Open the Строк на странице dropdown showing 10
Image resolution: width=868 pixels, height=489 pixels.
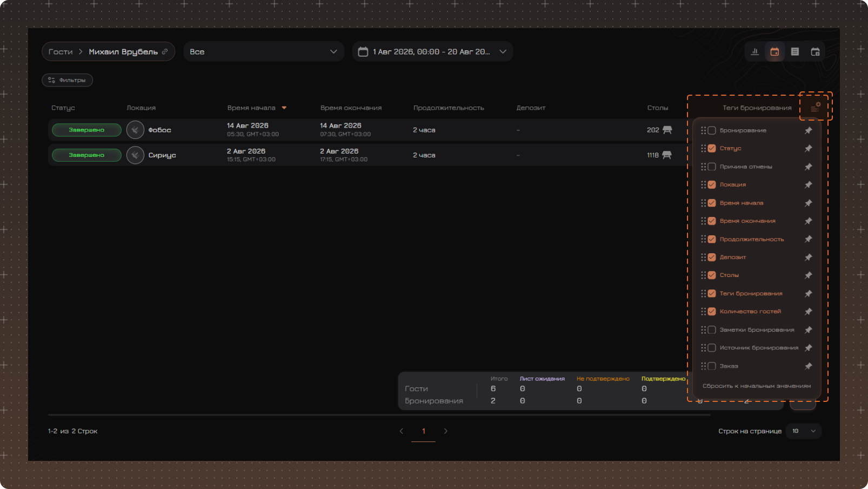click(x=804, y=431)
